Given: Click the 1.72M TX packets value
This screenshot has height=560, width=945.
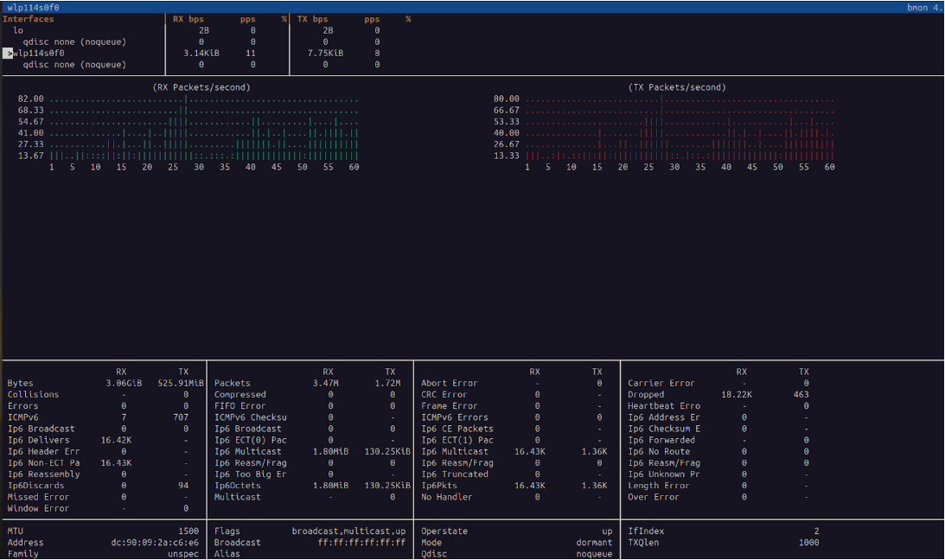Looking at the screenshot, I should coord(387,384).
